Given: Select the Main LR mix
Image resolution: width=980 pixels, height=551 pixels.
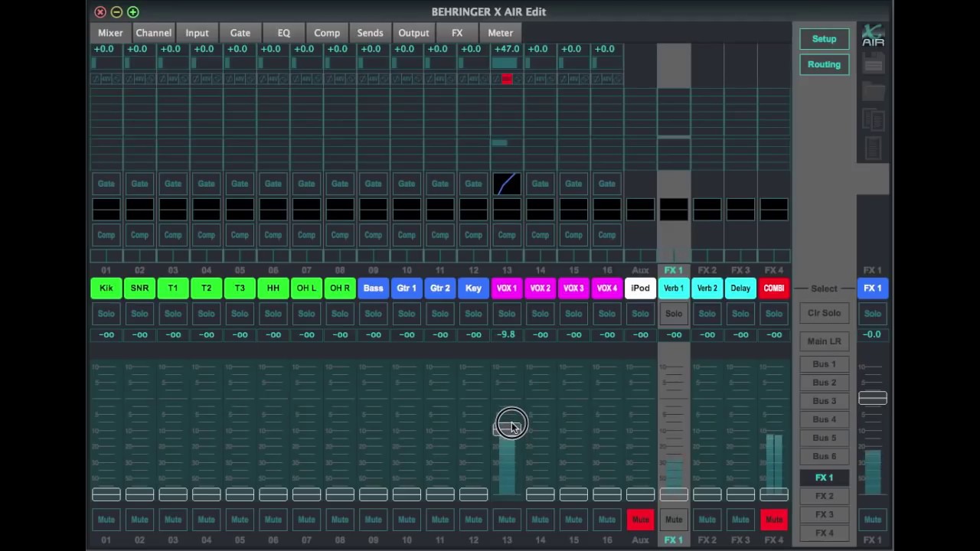Looking at the screenshot, I should coord(825,341).
